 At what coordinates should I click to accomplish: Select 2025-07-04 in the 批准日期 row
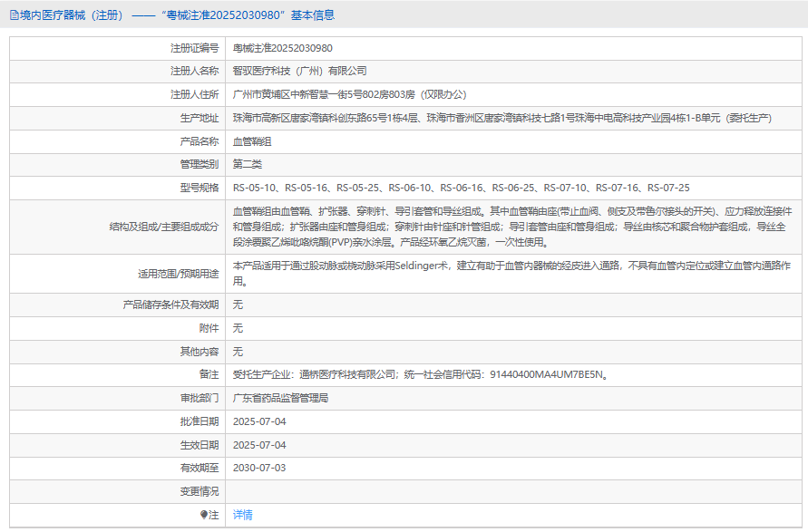(x=259, y=421)
